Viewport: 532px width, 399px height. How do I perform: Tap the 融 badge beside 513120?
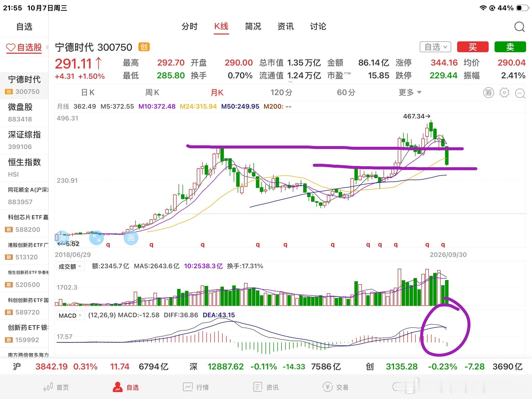click(9, 257)
